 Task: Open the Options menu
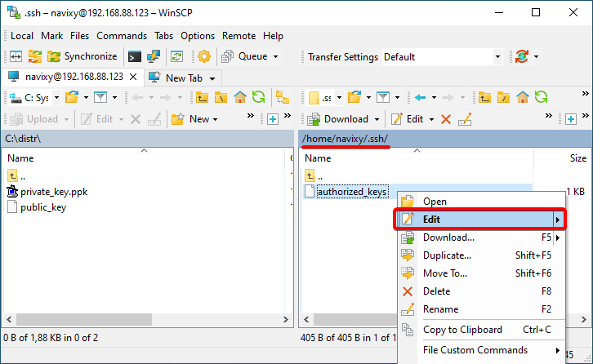tap(198, 36)
